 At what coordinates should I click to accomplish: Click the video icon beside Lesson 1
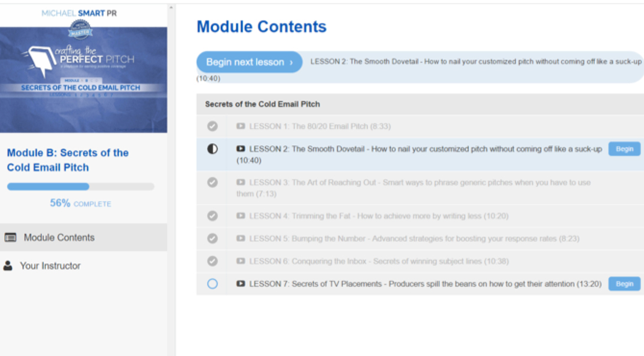[x=241, y=126]
